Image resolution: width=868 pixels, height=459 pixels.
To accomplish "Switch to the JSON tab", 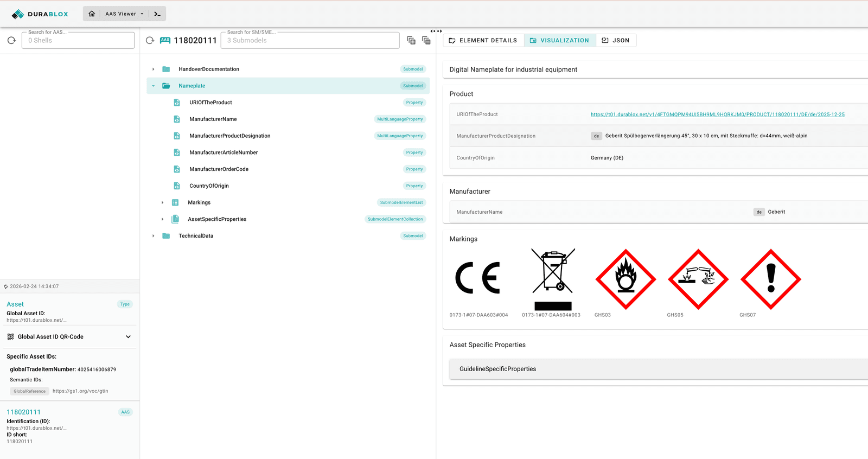I will [x=616, y=40].
